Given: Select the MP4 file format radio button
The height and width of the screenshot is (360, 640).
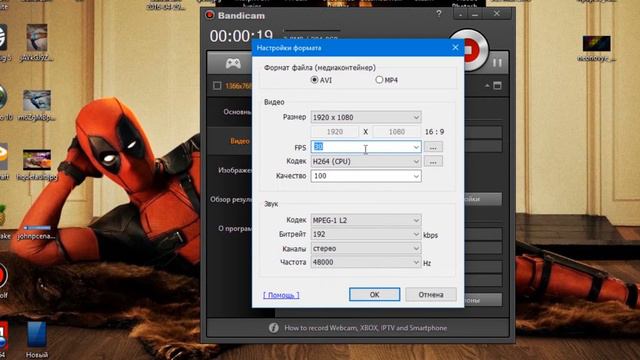Looking at the screenshot, I should point(379,80).
